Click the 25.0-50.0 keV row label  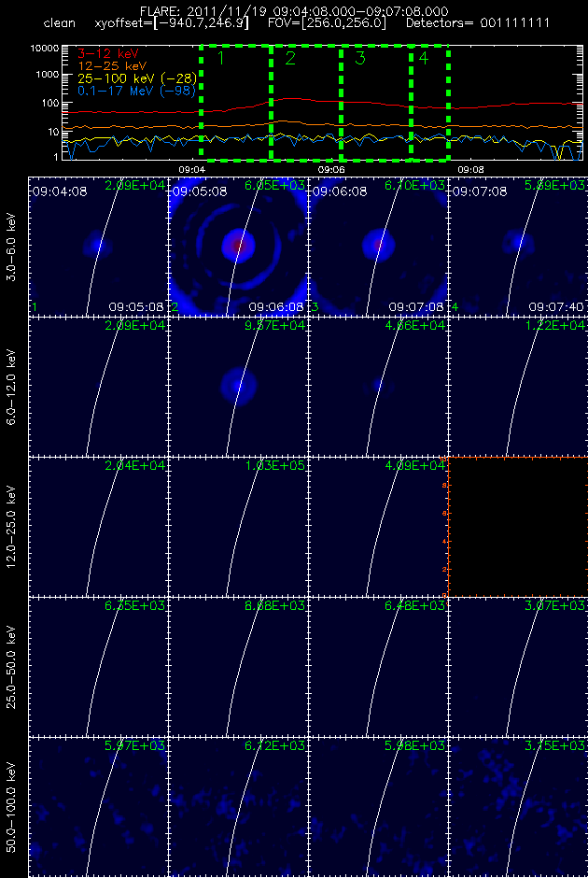12,666
